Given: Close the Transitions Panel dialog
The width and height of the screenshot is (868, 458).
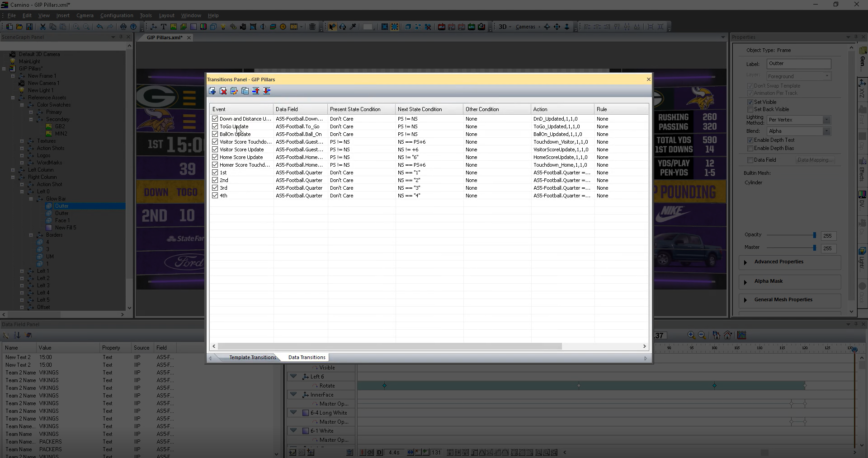Looking at the screenshot, I should pos(648,79).
